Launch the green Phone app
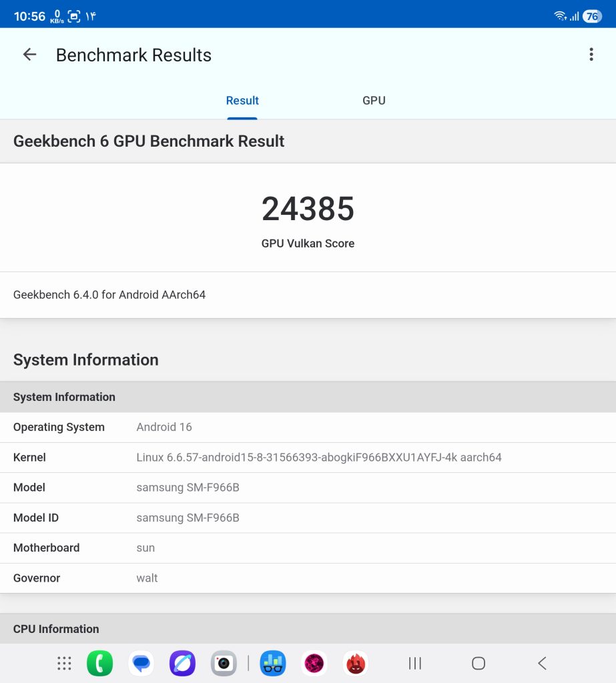Image resolution: width=616 pixels, height=683 pixels. tap(100, 663)
